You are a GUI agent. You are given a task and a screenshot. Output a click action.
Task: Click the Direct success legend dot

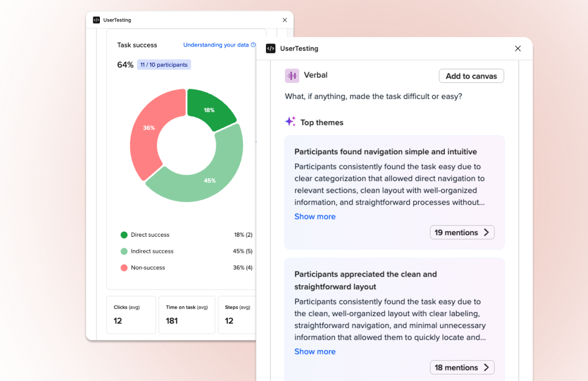coord(124,235)
